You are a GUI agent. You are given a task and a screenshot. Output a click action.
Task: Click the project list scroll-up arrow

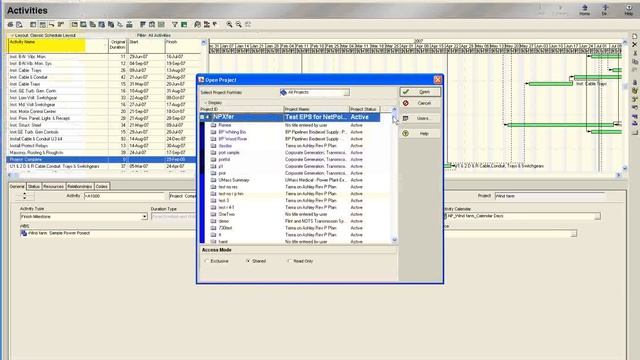[x=394, y=110]
